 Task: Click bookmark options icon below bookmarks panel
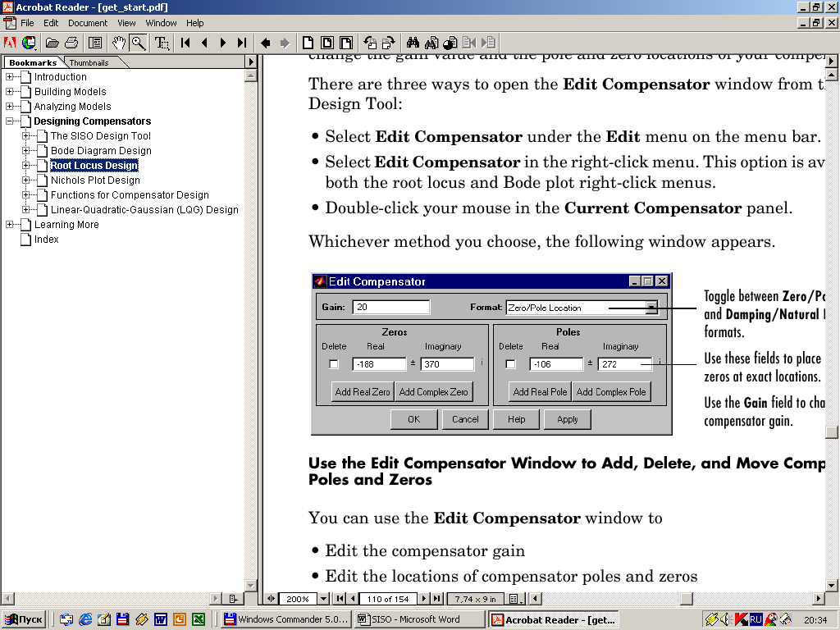[233, 598]
